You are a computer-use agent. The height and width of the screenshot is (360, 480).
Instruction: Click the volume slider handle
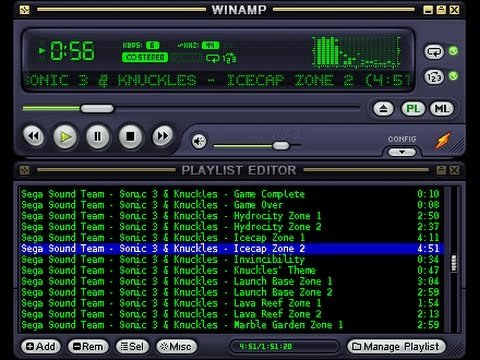[281, 145]
